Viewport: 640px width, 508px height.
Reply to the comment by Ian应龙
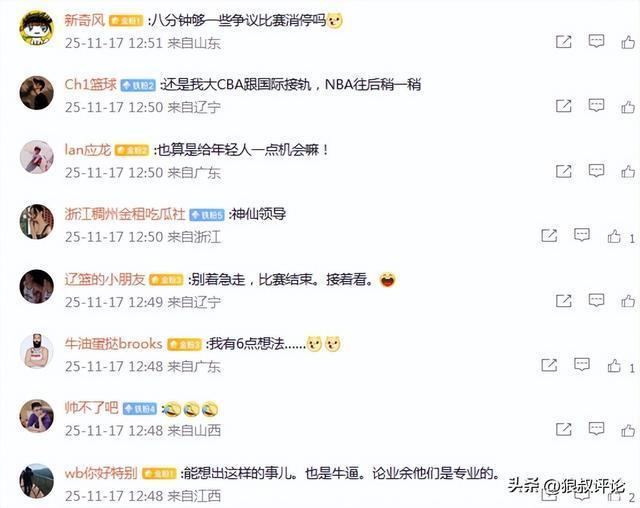(x=596, y=171)
